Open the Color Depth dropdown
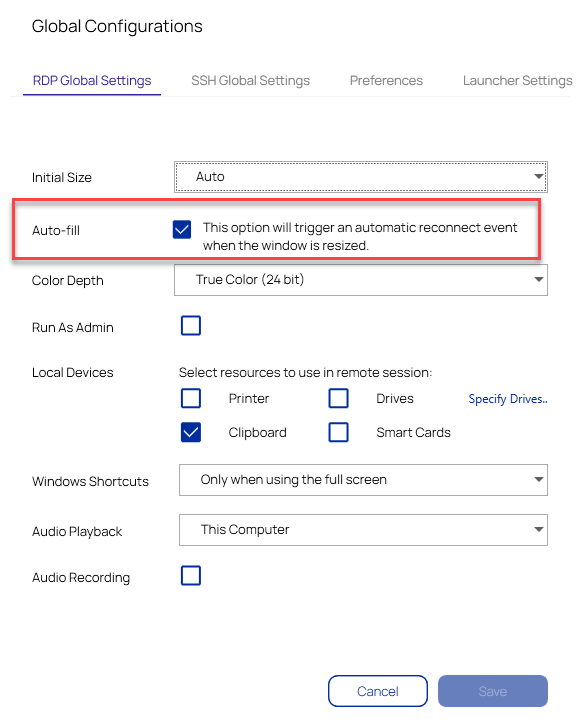 point(361,280)
